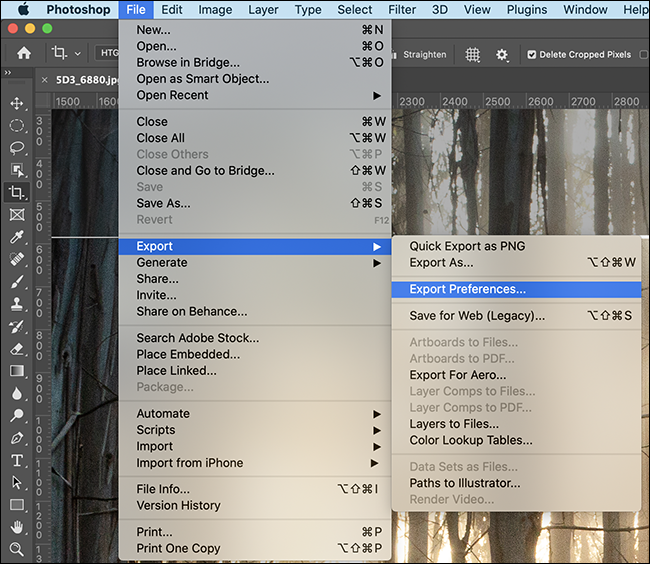
Task: Select the Object Selection tool
Action: pos(17,170)
